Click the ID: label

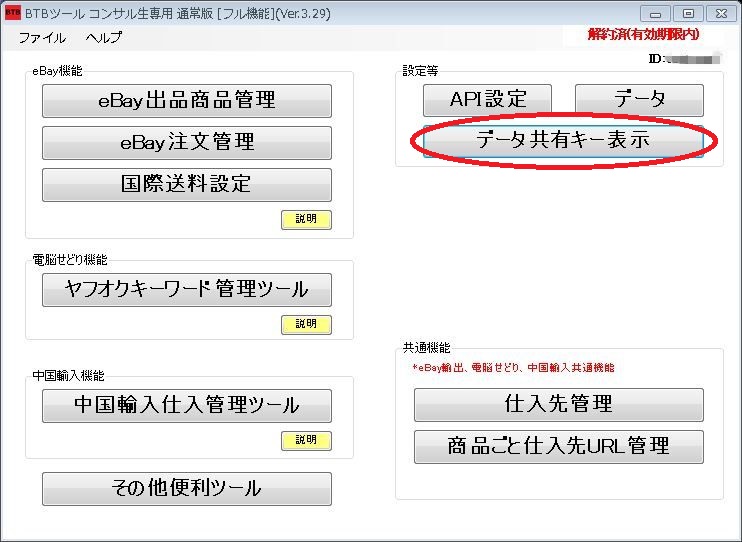click(656, 59)
